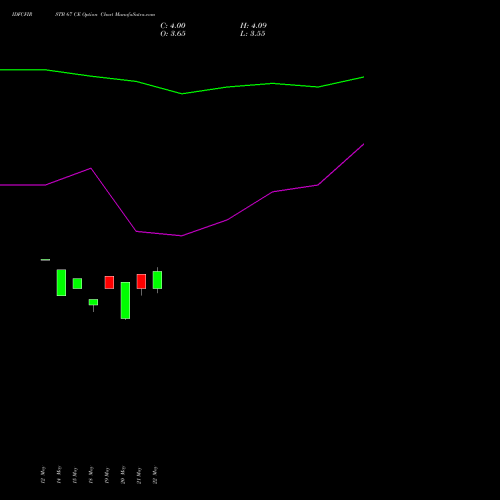
Task: Click the last green candle for 22 May
Action: click(157, 280)
